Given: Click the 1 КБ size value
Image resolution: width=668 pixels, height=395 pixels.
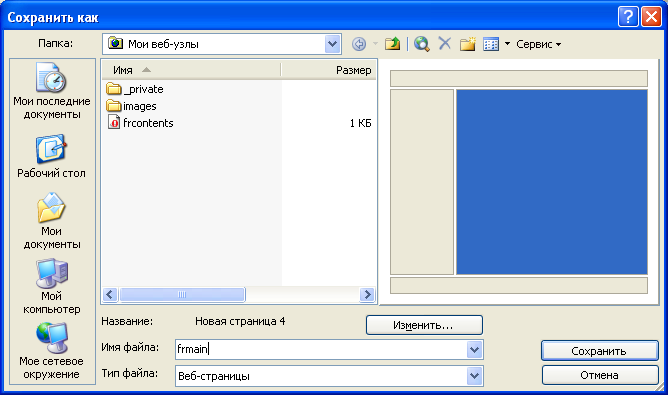Looking at the screenshot, I should (360, 123).
